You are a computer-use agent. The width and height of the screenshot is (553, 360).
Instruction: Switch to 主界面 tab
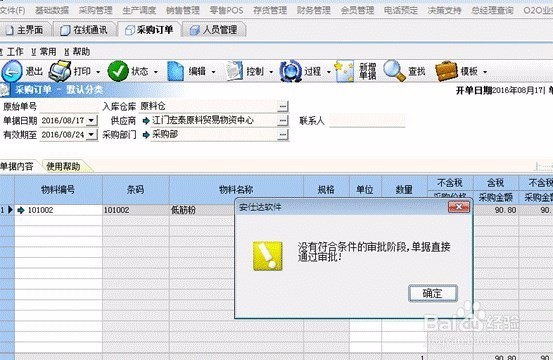click(25, 30)
